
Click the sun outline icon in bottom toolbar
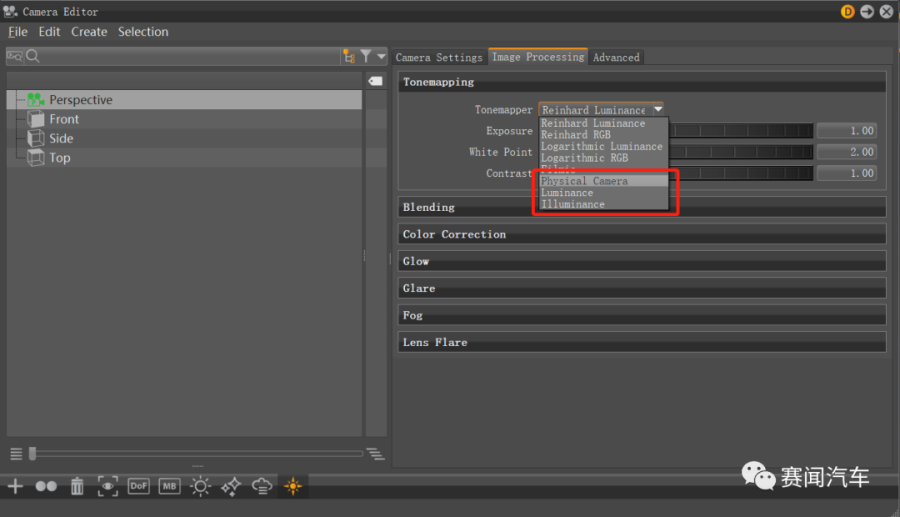click(201, 486)
